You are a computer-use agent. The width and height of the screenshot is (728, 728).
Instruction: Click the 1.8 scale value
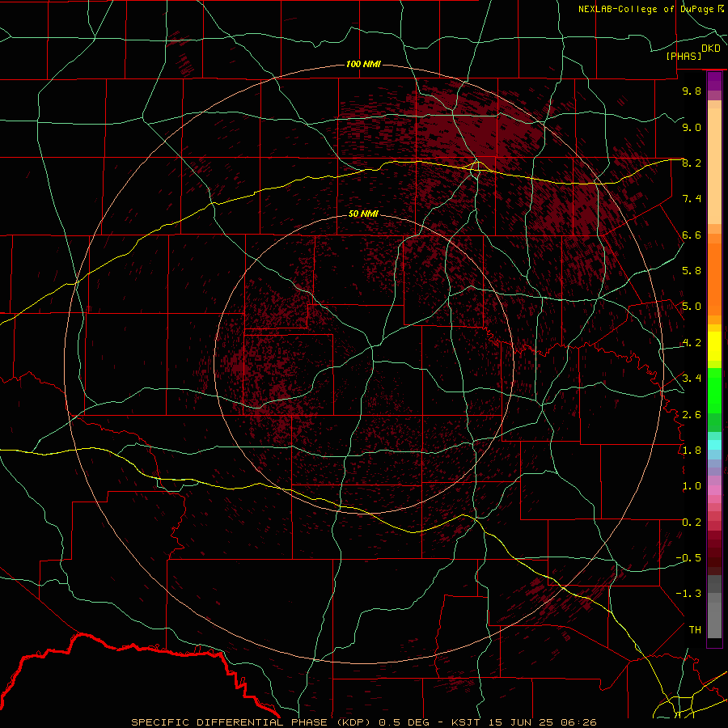coord(692,451)
